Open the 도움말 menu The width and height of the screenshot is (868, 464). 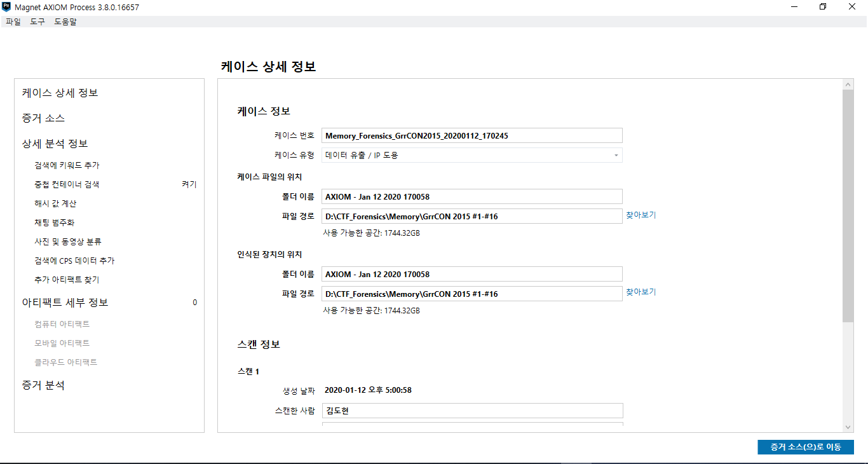coord(65,22)
